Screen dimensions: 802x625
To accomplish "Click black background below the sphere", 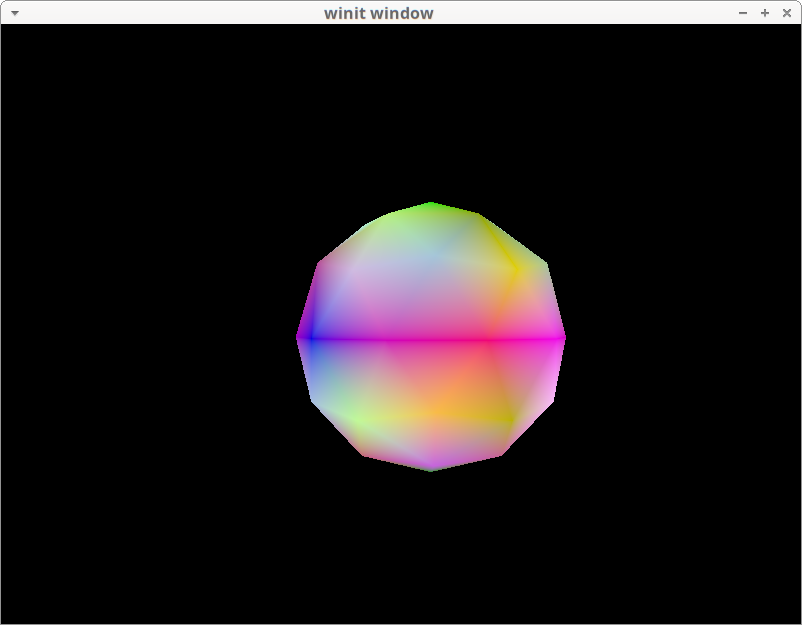I will coord(430,550).
